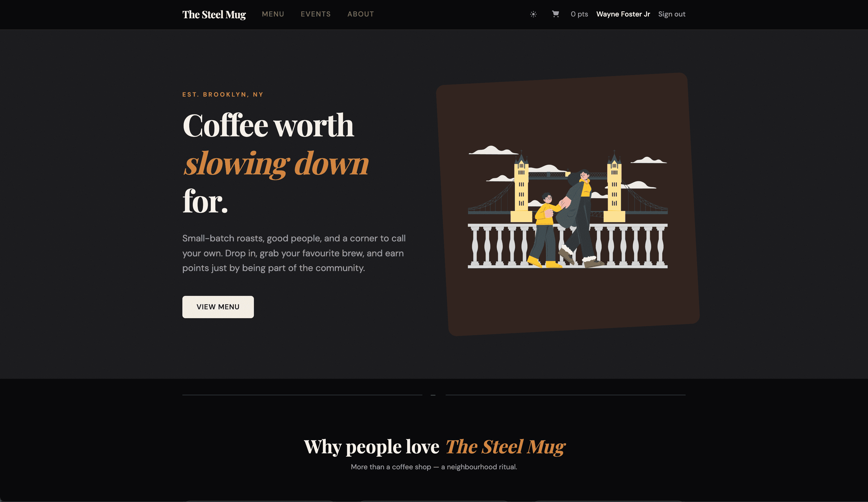Check the 0 pts rewards balance
The width and height of the screenshot is (868, 502).
tap(579, 14)
